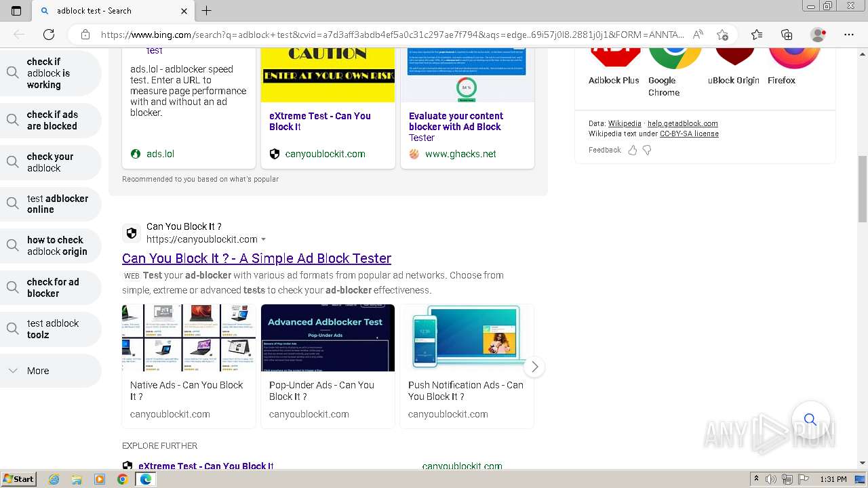
Task: Open the profile avatar icon
Action: (x=818, y=35)
